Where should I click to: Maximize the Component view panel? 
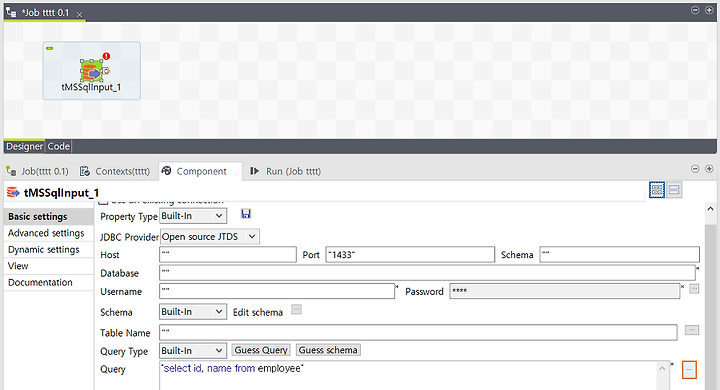coord(709,169)
